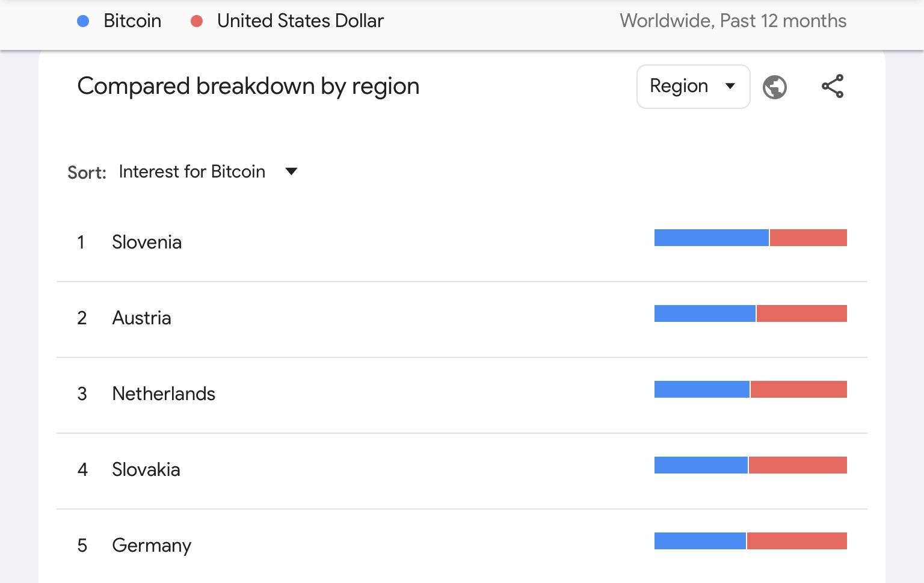
Task: Open Slovenia's region details
Action: 146,242
